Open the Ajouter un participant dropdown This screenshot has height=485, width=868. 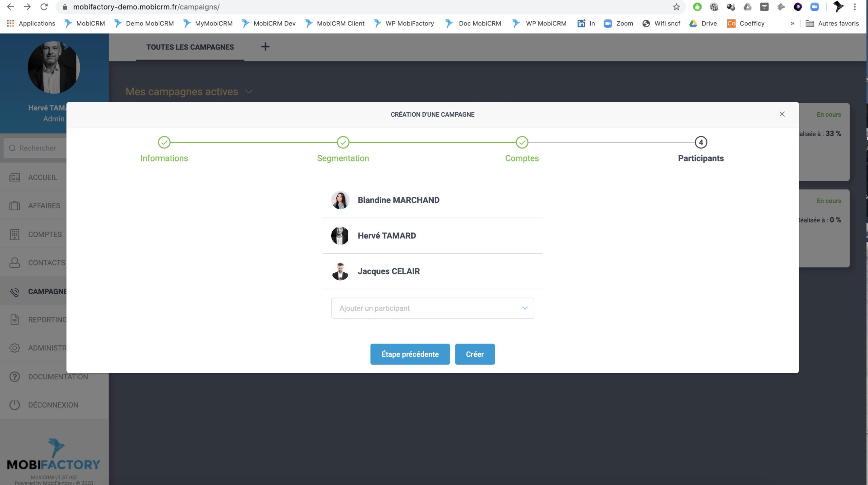(432, 308)
